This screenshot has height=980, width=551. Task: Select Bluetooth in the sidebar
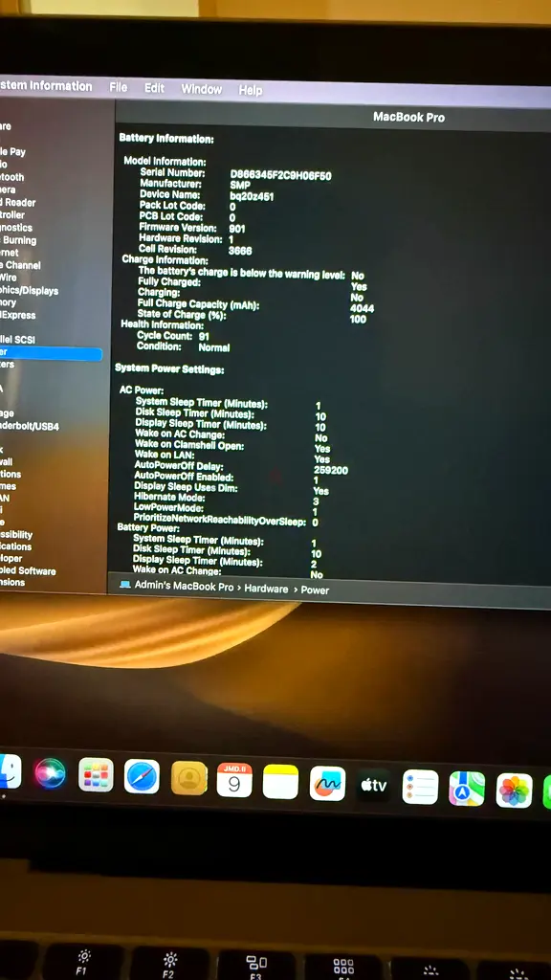(11, 177)
